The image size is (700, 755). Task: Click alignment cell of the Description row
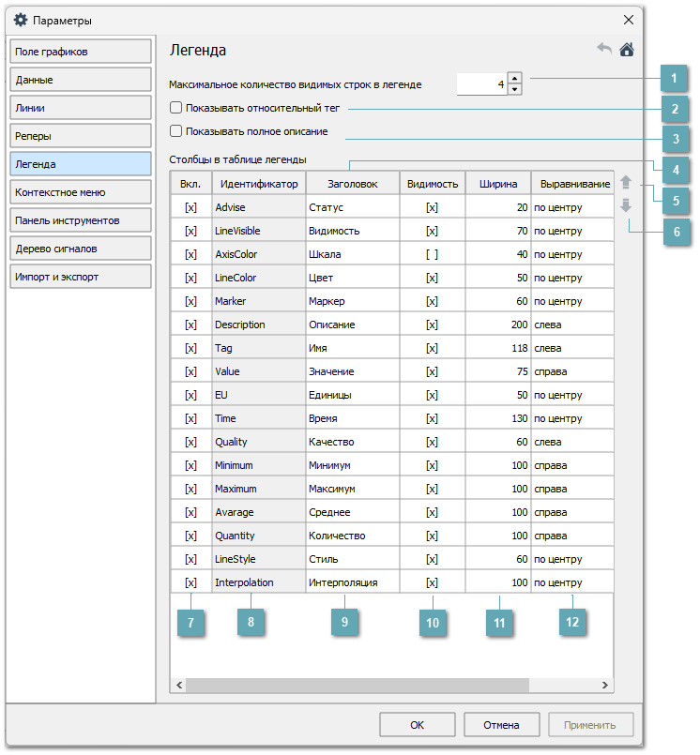click(x=571, y=325)
